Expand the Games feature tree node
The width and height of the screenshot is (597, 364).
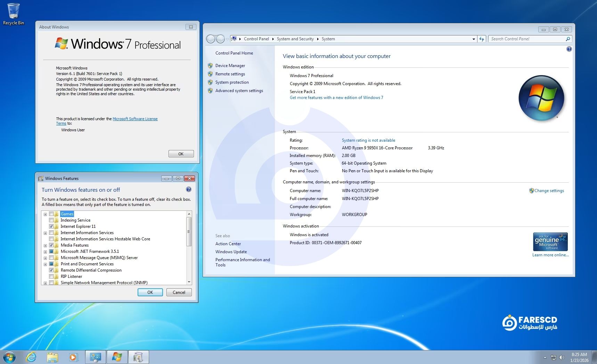[x=45, y=214]
